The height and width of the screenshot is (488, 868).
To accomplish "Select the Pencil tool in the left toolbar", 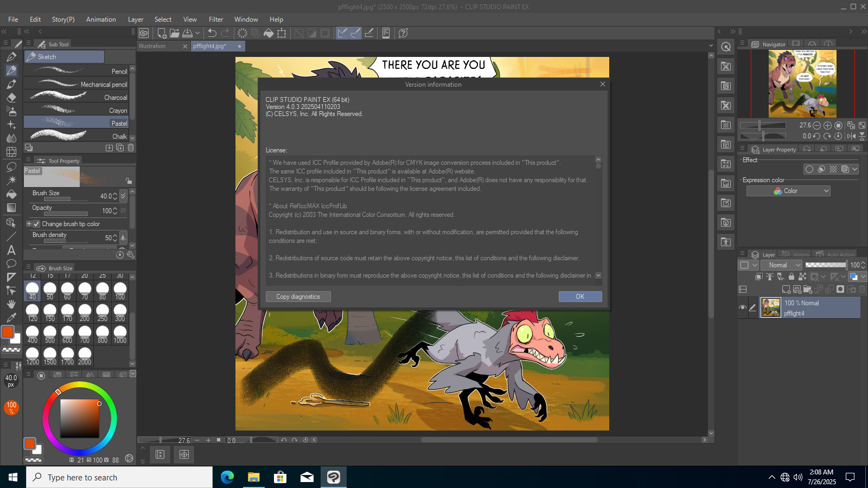I will 11,70.
